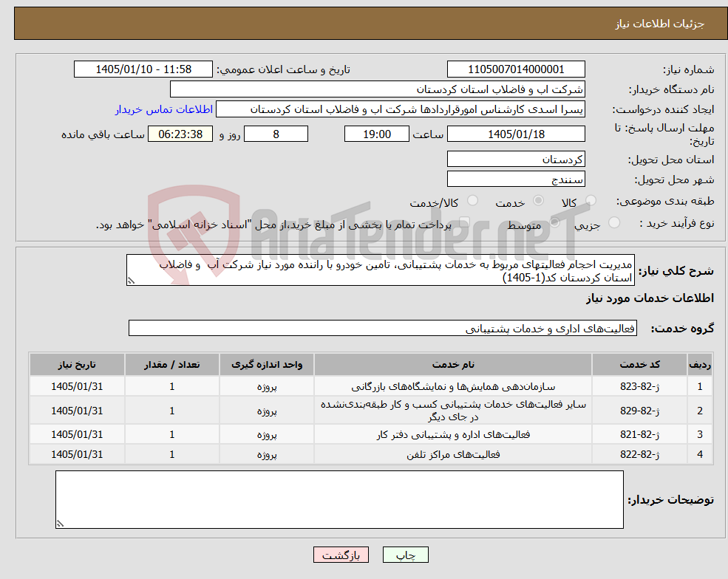Viewport: 728px width, 579px height.
Task: Click resize handle of شرح کلی نیاز box
Action: point(131,281)
